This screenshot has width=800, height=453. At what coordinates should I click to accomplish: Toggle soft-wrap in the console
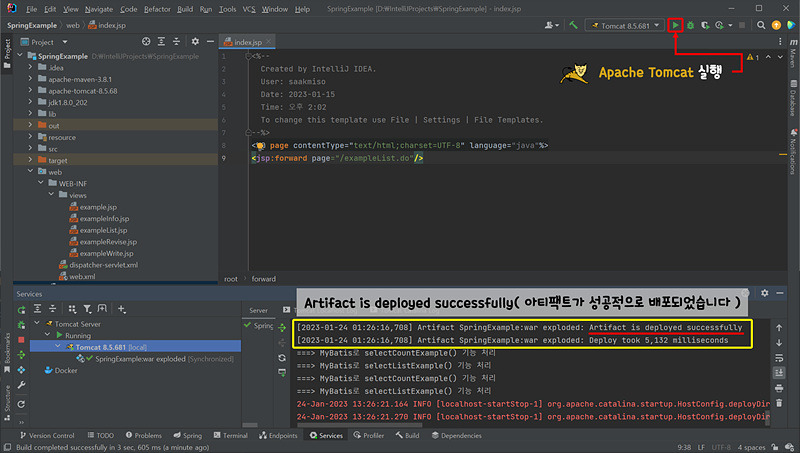coord(779,358)
